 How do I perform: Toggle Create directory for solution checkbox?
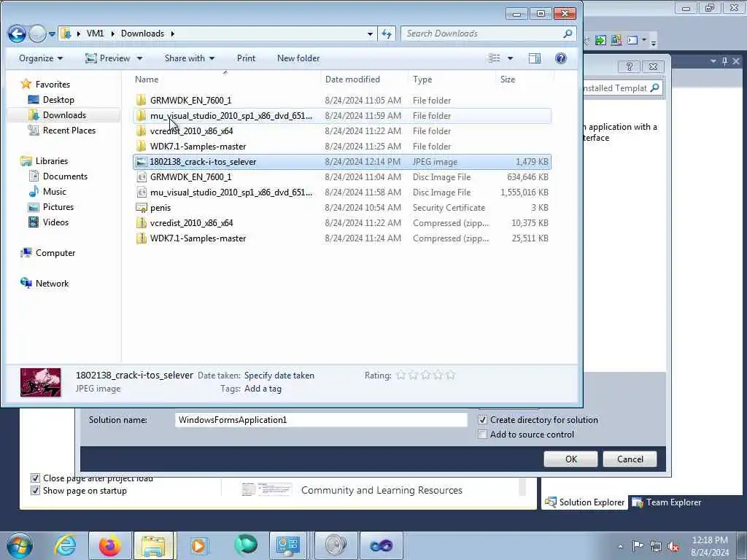[x=483, y=420]
